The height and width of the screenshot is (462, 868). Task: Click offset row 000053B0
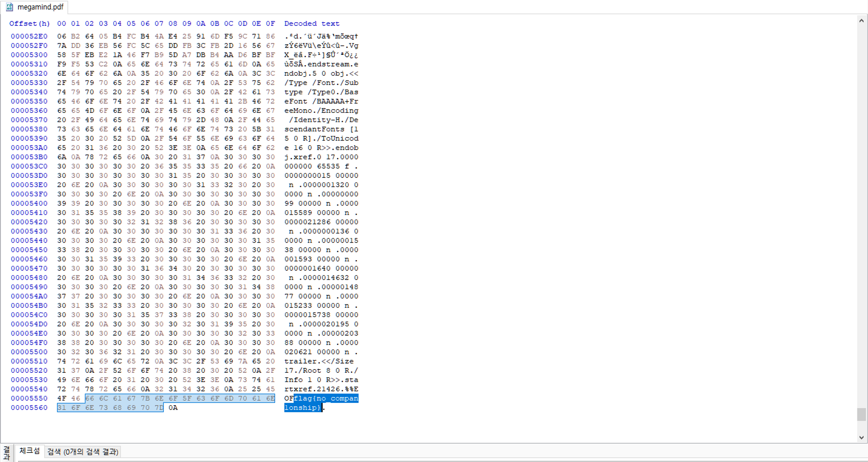click(29, 157)
